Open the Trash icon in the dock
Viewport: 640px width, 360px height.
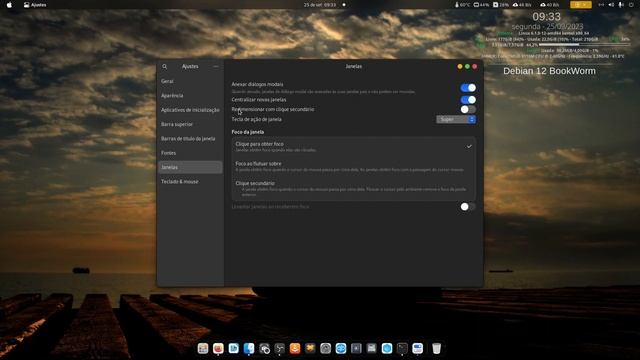(x=436, y=348)
